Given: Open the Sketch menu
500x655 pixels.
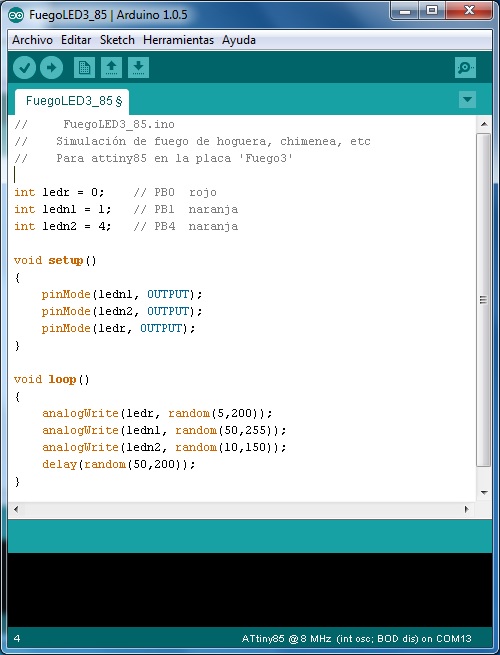Looking at the screenshot, I should pyautogui.click(x=117, y=40).
